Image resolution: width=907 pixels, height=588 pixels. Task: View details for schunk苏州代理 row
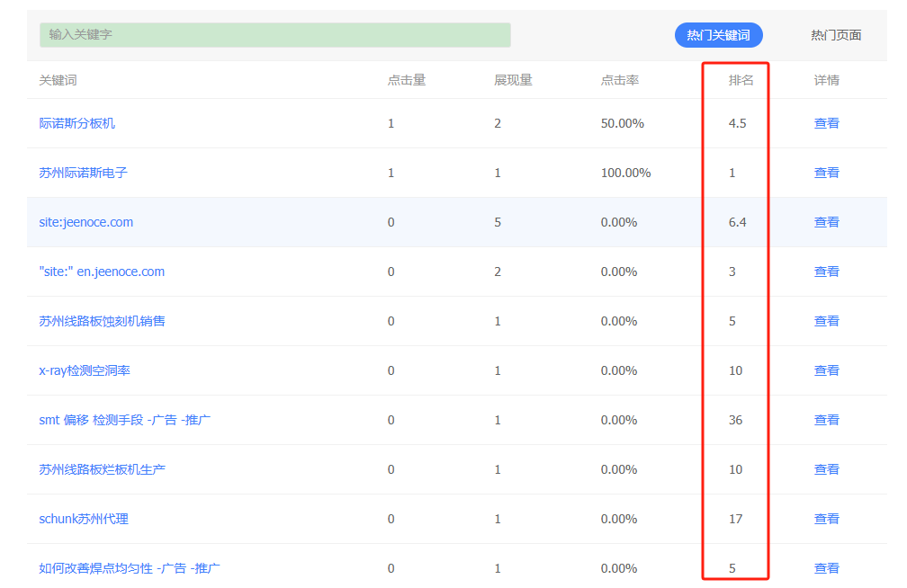coord(826,519)
